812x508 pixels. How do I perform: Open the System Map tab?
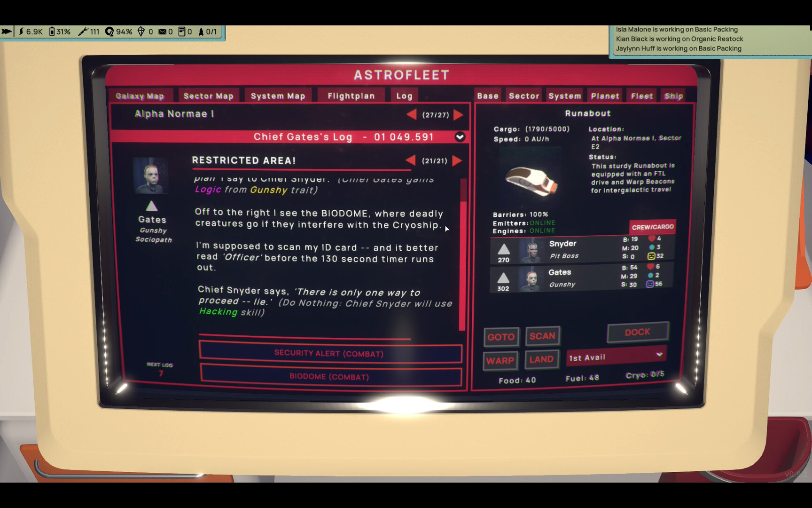pyautogui.click(x=278, y=96)
